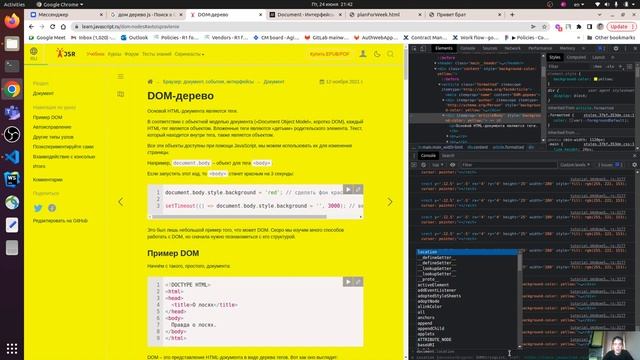The image size is (640, 360).
Task: Toggle dark theme with moon icon
Action: (377, 54)
